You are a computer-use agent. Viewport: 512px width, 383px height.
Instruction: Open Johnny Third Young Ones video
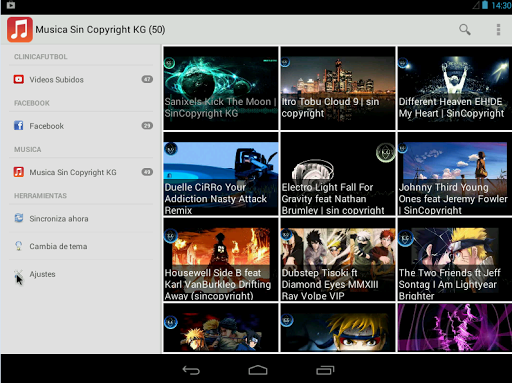coord(455,174)
